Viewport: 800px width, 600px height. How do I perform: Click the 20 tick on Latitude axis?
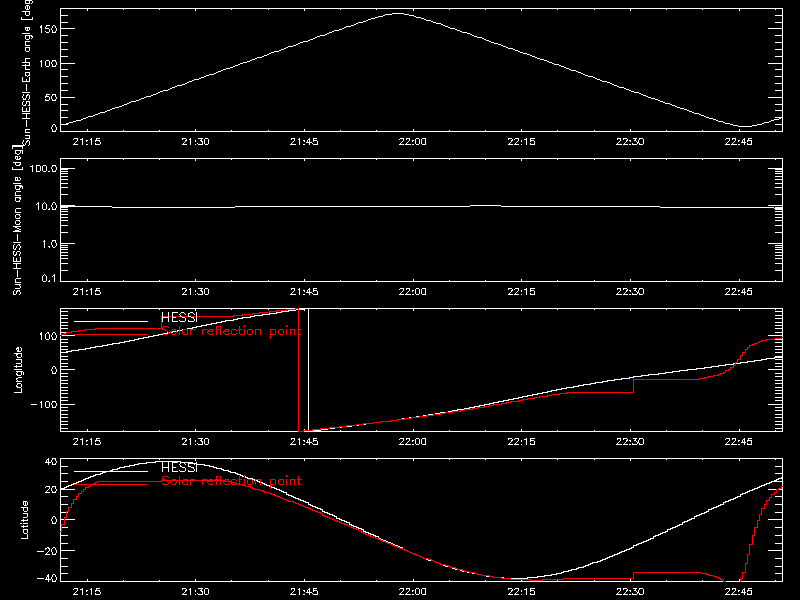pyautogui.click(x=51, y=489)
